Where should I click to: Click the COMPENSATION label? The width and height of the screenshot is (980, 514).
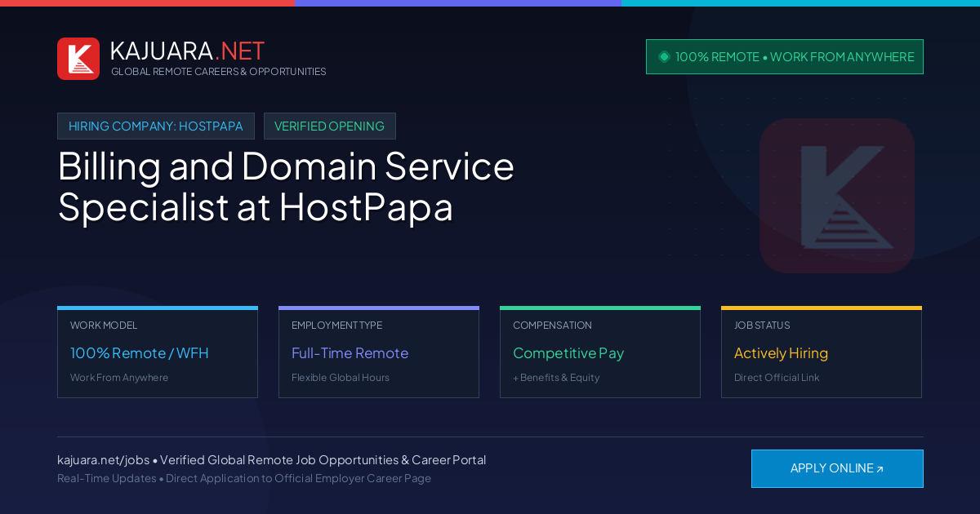tap(552, 325)
